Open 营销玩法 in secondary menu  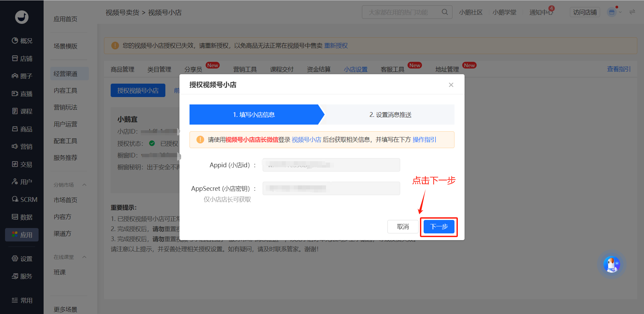click(65, 107)
